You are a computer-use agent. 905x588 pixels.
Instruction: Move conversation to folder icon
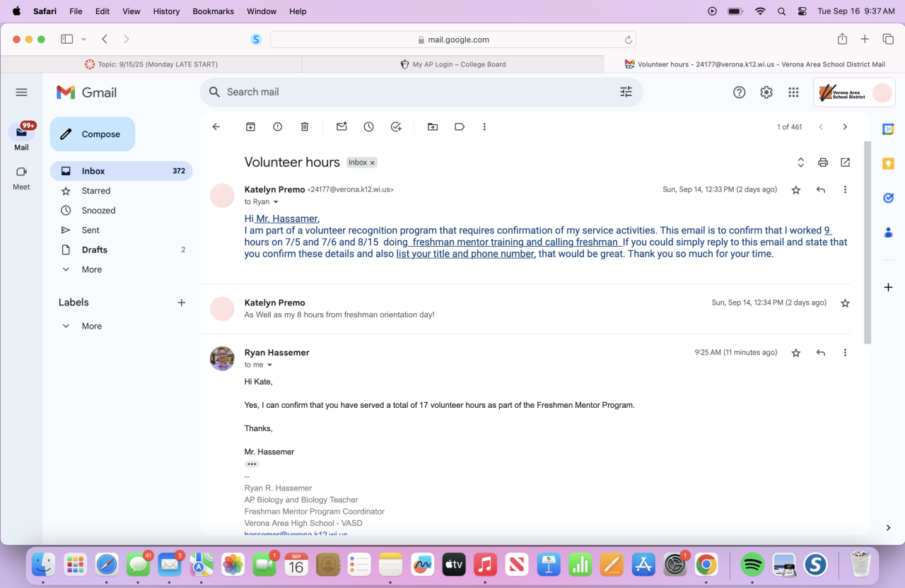coord(433,127)
